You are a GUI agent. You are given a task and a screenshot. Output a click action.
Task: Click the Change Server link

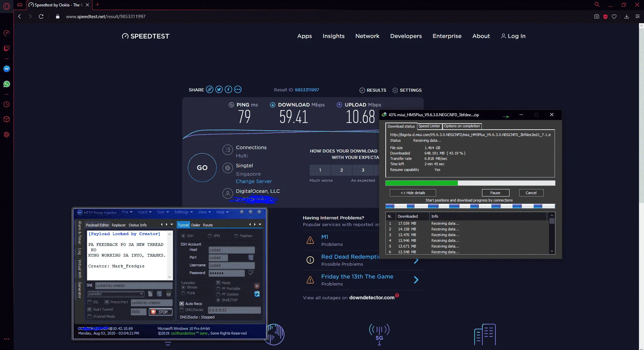tap(254, 181)
